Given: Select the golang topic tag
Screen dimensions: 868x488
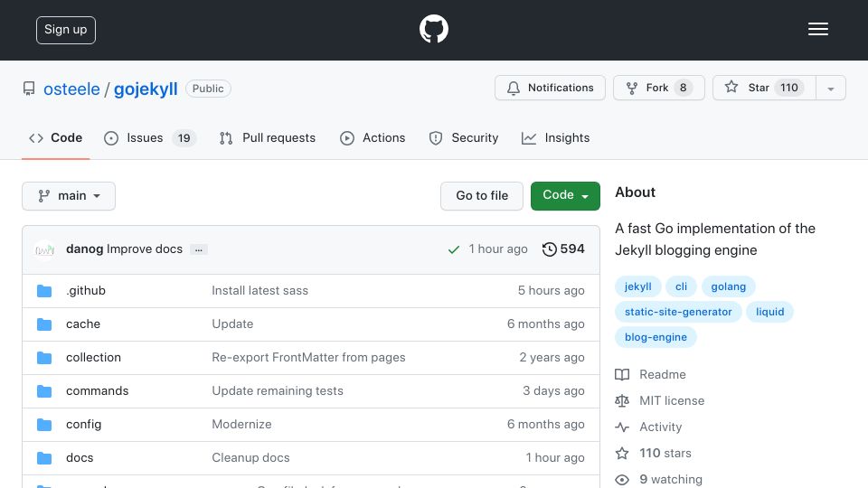Looking at the screenshot, I should [x=729, y=286].
